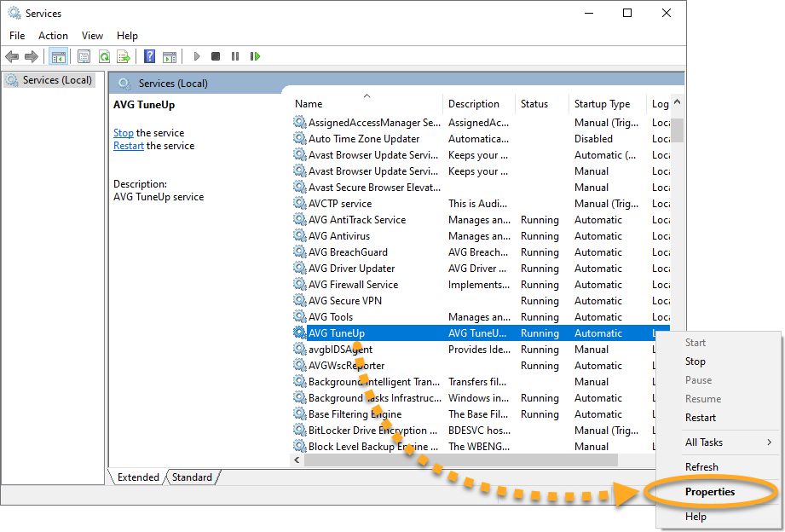Sort by the Startup Type column header
Screen dimensions: 785x532
point(603,104)
